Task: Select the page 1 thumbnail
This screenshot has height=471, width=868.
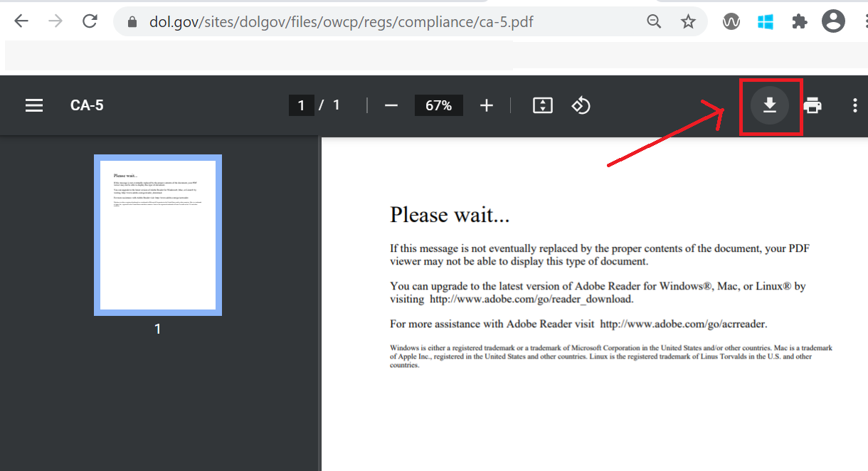Action: pyautogui.click(x=157, y=235)
